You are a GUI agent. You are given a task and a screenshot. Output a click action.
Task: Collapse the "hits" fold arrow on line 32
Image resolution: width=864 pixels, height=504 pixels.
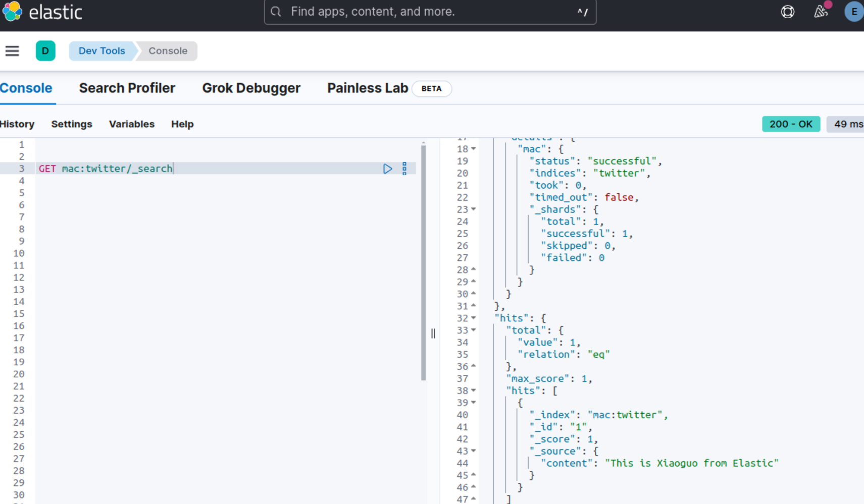[474, 318]
